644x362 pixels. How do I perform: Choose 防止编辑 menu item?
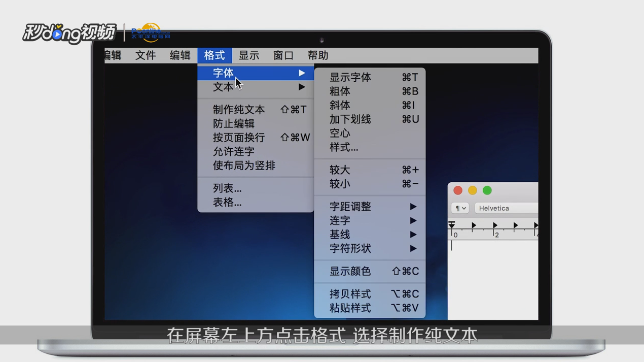(256, 123)
